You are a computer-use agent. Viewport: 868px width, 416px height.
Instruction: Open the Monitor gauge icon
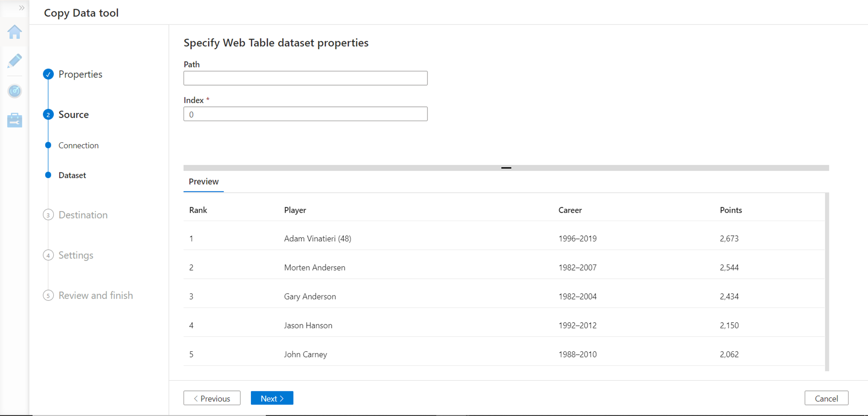tap(15, 91)
